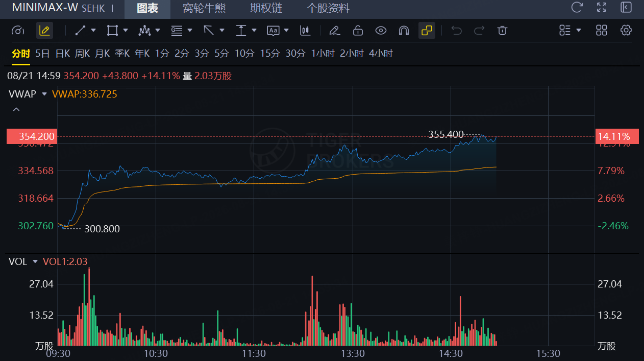This screenshot has width=644, height=361.
Task: Expand the rectangle shape dropdown arrow
Action: point(126,31)
